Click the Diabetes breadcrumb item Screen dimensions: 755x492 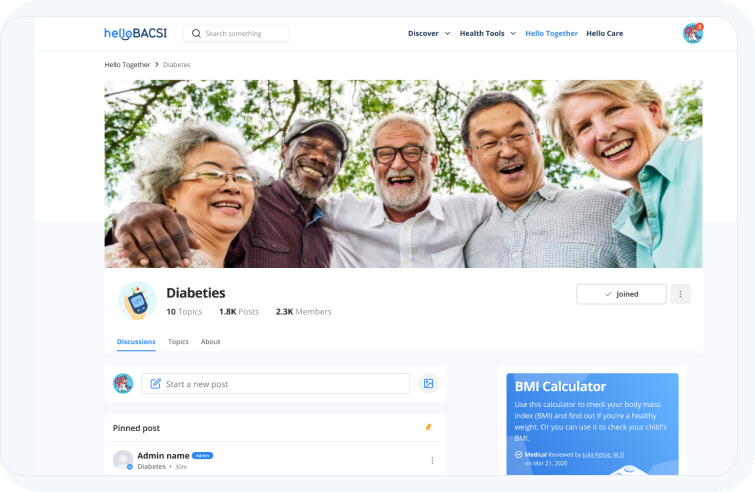pyautogui.click(x=177, y=65)
